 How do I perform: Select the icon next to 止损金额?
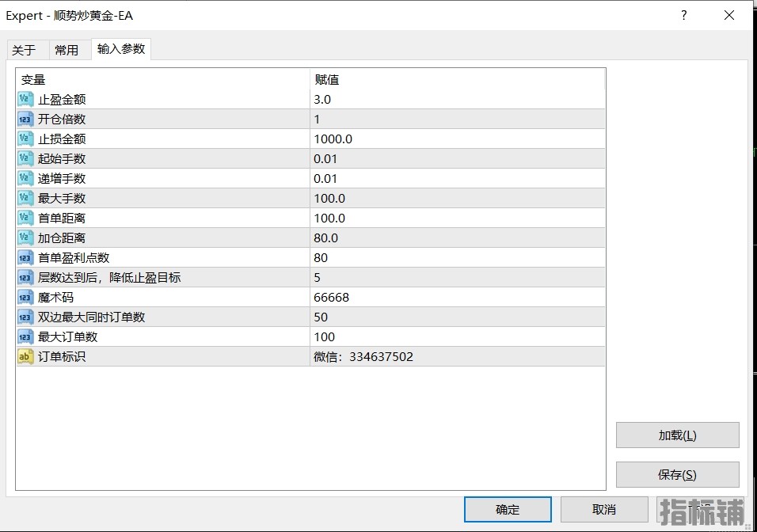pos(25,139)
